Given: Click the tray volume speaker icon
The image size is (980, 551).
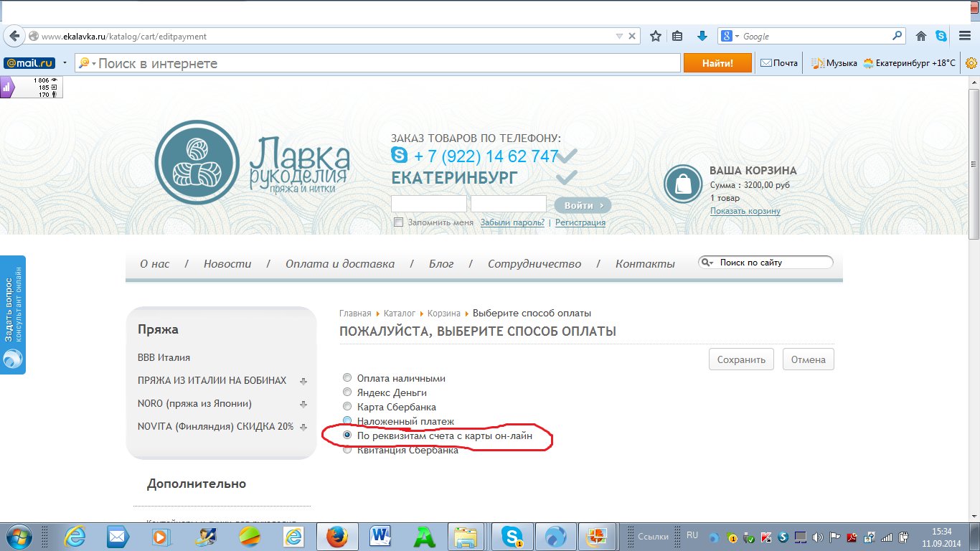Looking at the screenshot, I should [817, 537].
